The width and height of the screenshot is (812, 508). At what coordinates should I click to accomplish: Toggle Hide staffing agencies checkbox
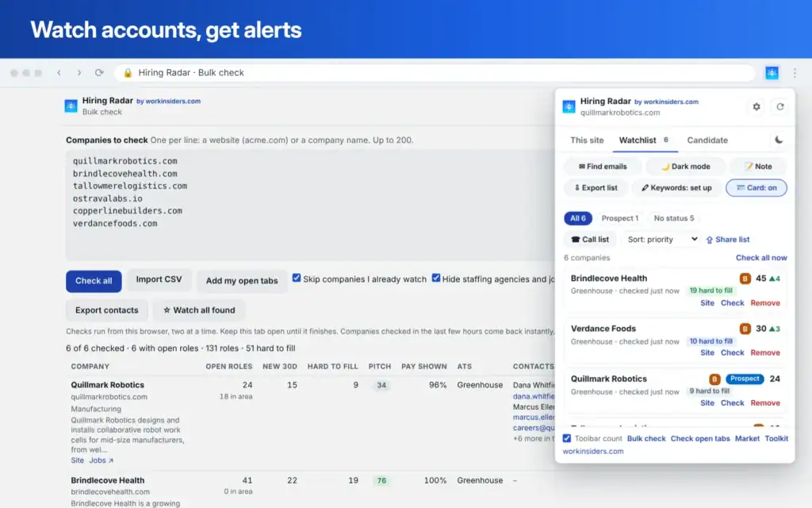click(x=436, y=278)
